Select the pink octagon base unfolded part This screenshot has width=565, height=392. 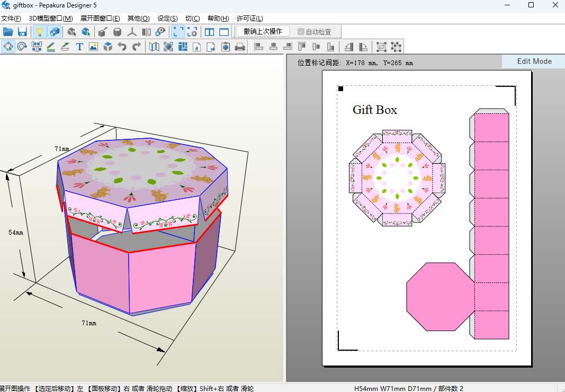pos(441,297)
